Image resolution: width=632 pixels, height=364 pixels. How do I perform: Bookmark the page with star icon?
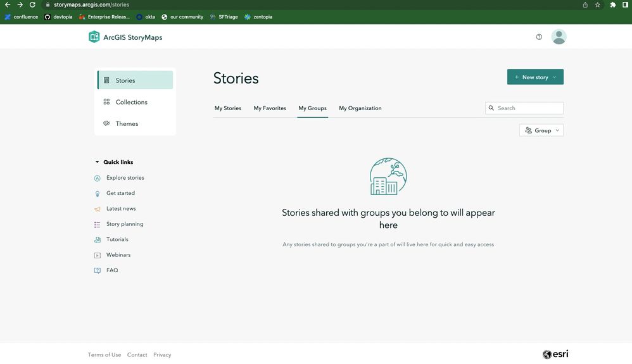[597, 5]
